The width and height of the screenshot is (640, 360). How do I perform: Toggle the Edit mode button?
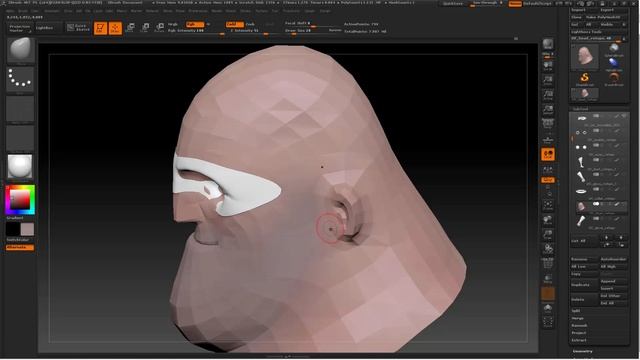pyautogui.click(x=100, y=28)
